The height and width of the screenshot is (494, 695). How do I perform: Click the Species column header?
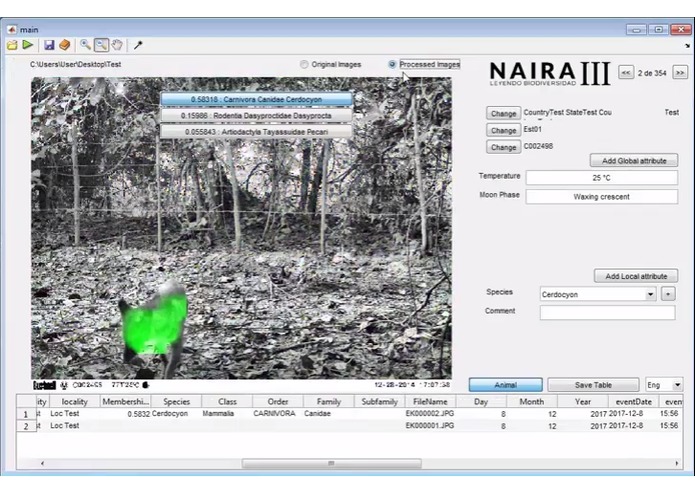176,401
